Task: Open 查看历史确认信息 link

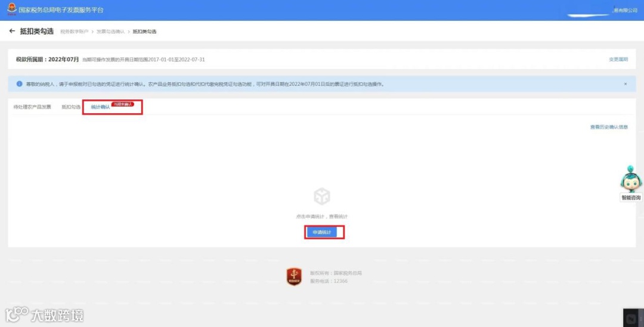Action: pos(609,127)
